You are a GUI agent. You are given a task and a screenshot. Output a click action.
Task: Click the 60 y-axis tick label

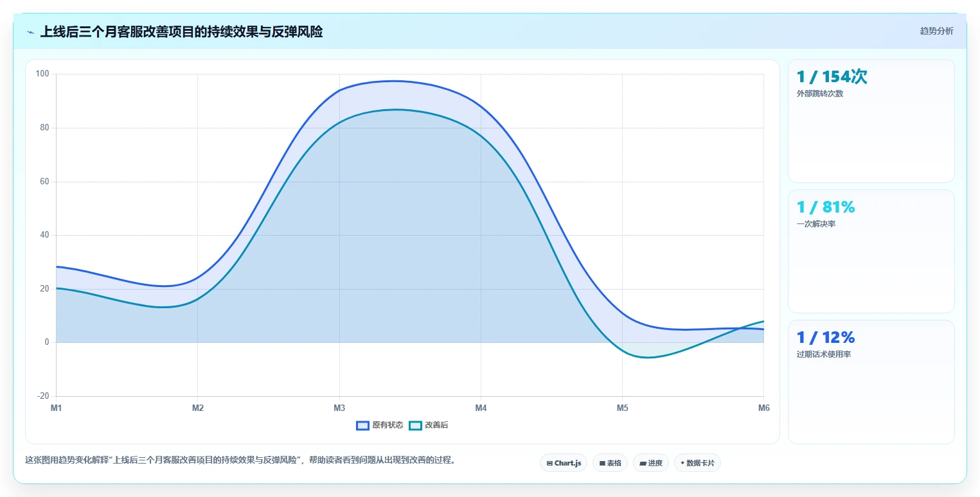point(44,182)
